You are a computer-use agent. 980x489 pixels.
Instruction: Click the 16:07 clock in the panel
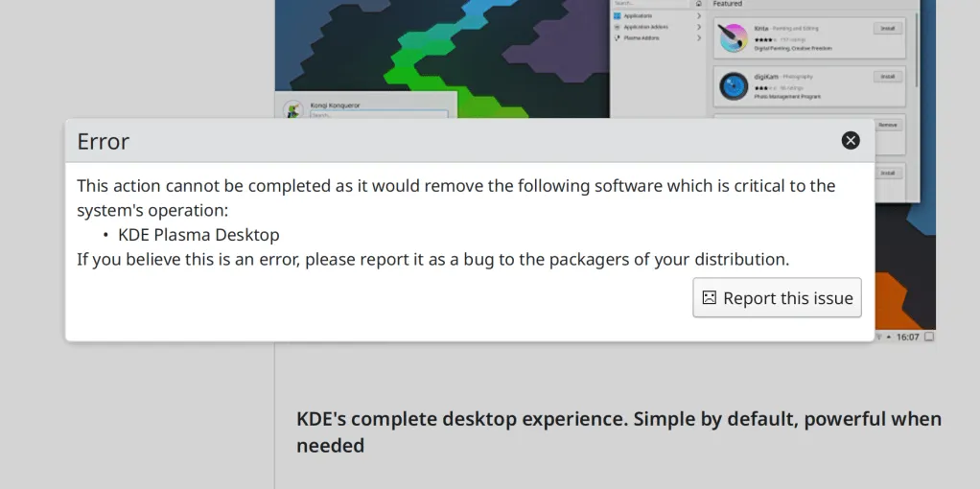907,337
